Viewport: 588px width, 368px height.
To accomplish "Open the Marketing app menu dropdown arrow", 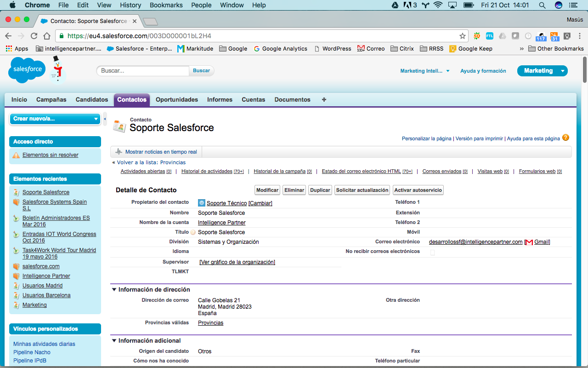I will [562, 71].
